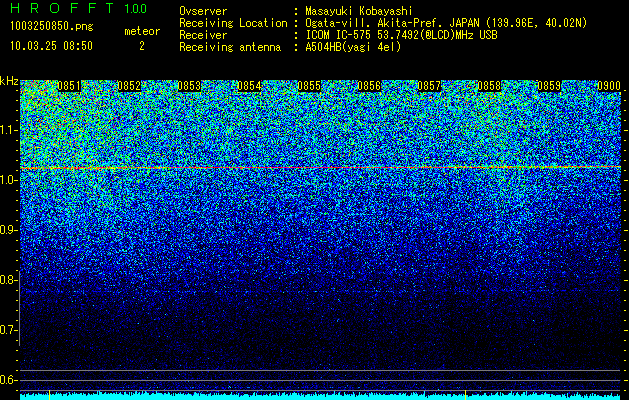Click observer name Masayuki Kobayashi
Image resolution: width=629 pixels, height=400 pixels.
[x=359, y=11]
